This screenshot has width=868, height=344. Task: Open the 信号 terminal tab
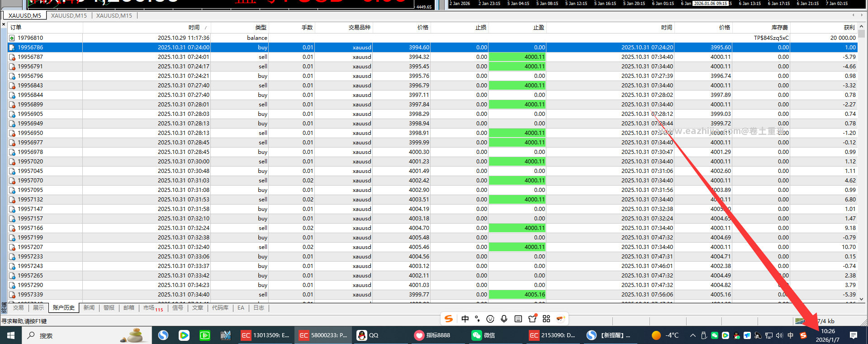point(178,308)
